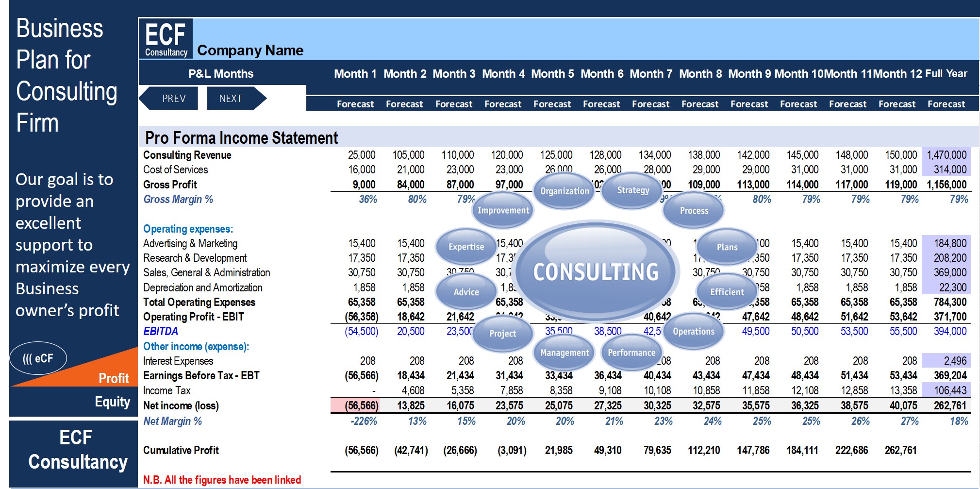
Task: Click Month 1 net margin value -226%
Action: coord(364,421)
